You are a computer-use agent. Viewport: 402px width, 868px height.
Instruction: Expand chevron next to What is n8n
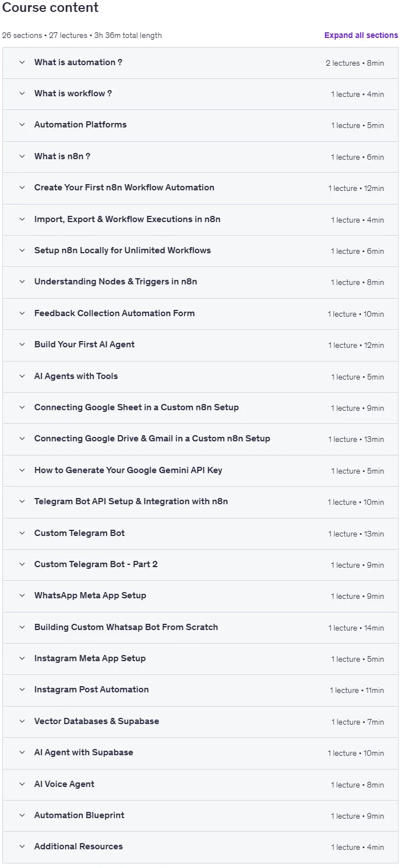pyautogui.click(x=22, y=156)
